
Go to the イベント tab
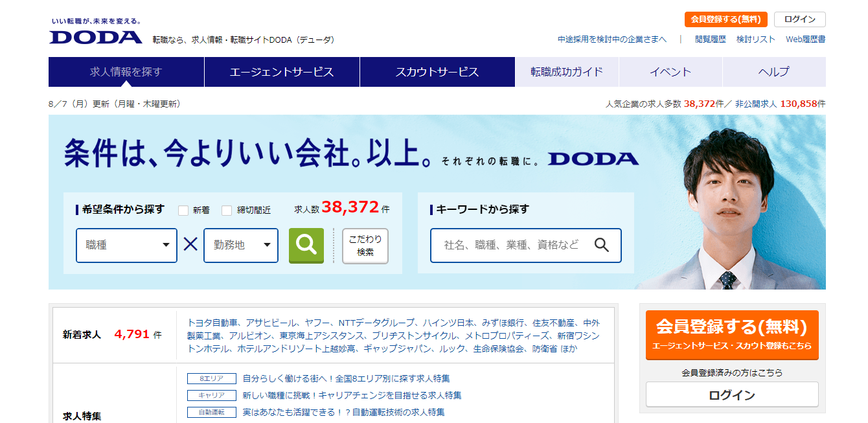670,72
